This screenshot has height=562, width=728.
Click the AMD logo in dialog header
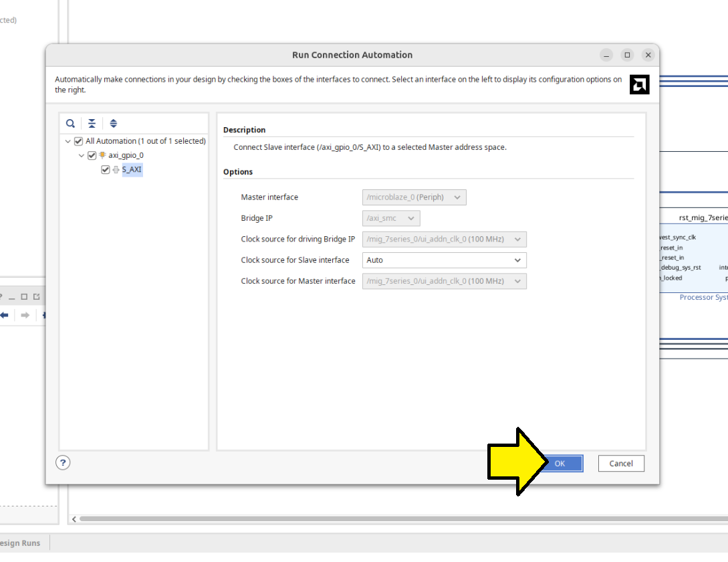pos(639,84)
